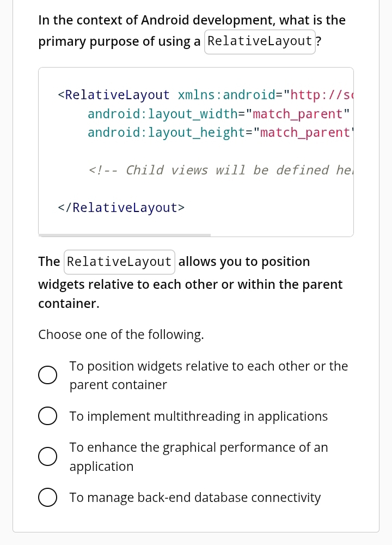Select the 'position widgets relative' answer radio button
The width and height of the screenshot is (392, 545).
[x=47, y=375]
